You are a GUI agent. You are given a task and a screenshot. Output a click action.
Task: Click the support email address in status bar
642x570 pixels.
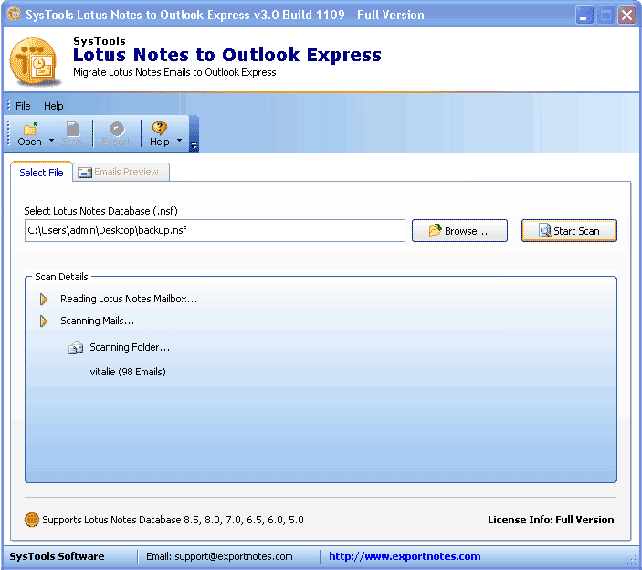tap(234, 556)
